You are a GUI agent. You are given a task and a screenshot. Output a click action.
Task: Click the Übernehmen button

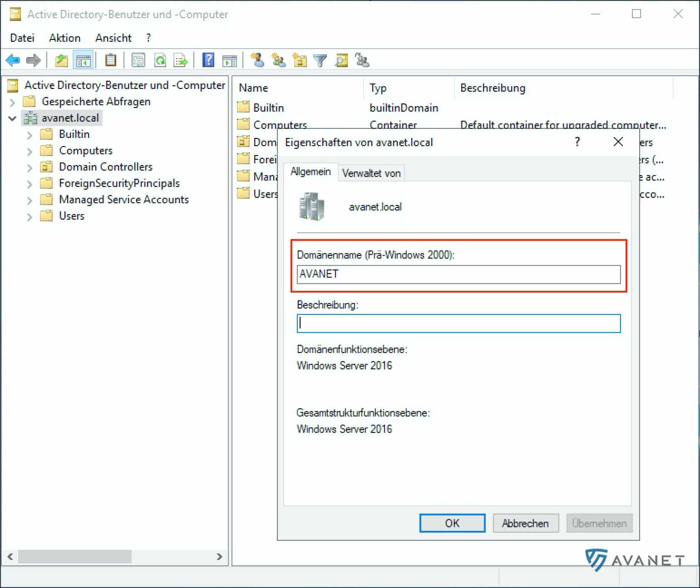(x=599, y=523)
